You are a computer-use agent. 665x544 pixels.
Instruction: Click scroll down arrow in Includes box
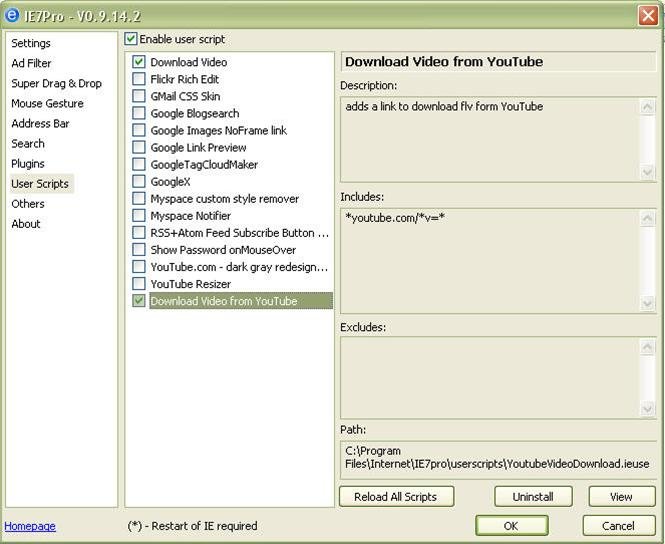click(x=647, y=303)
